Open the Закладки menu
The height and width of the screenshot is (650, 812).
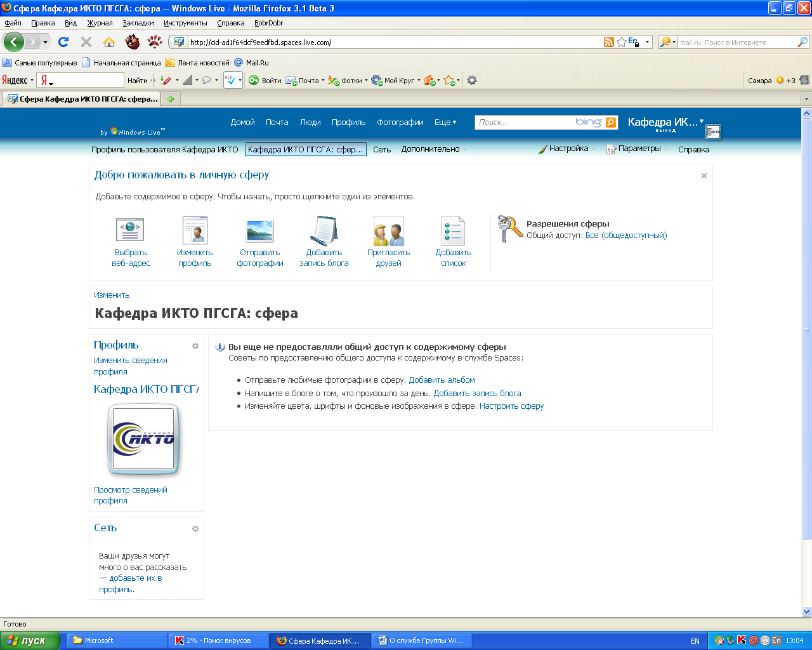(138, 23)
